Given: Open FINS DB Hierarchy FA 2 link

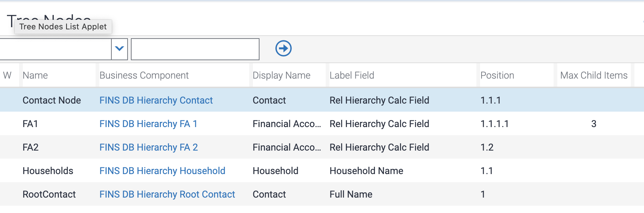Looking at the screenshot, I should [149, 147].
